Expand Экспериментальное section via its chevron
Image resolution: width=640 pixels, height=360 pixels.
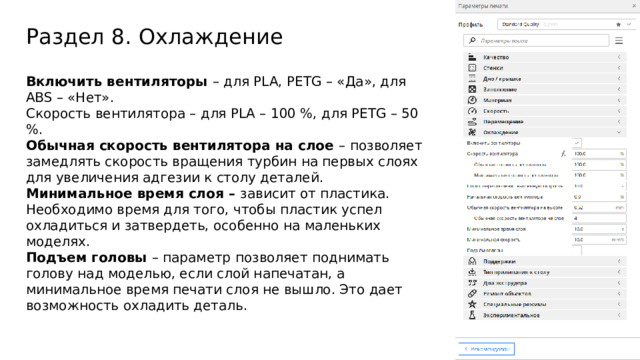pyautogui.click(x=619, y=315)
